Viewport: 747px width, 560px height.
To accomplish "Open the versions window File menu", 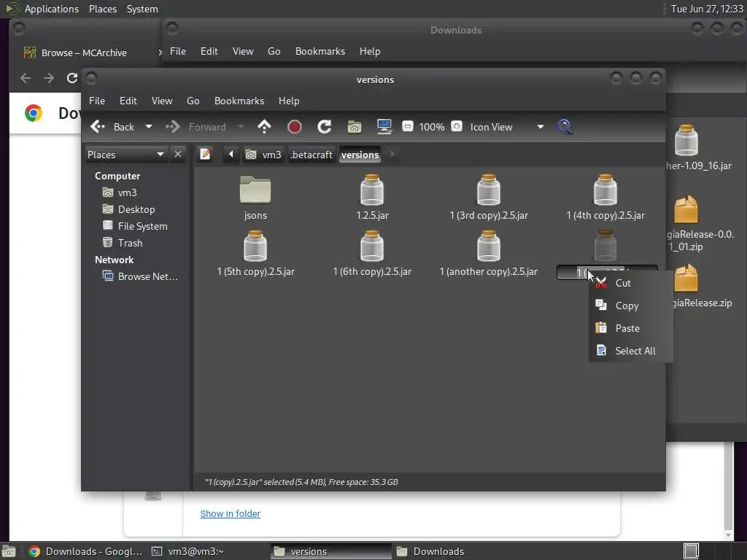I will click(x=97, y=101).
